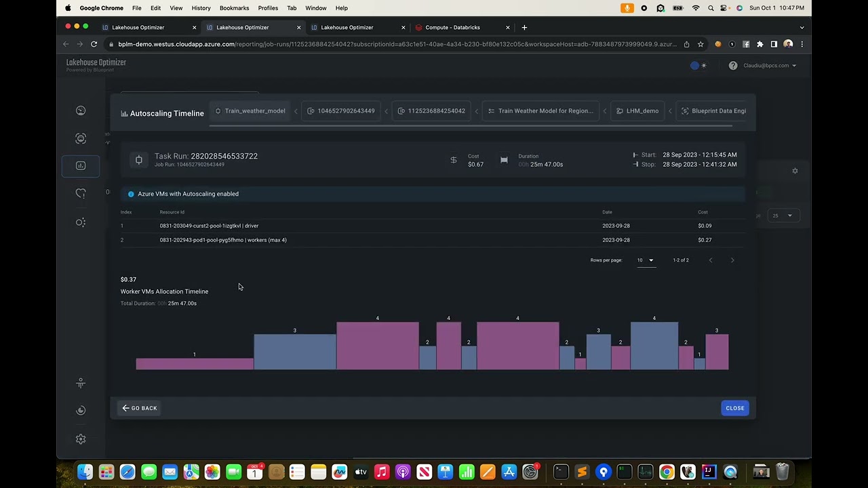This screenshot has height=488, width=868.
Task: Select the 1125236884254042 breadcrumb
Action: click(431, 111)
